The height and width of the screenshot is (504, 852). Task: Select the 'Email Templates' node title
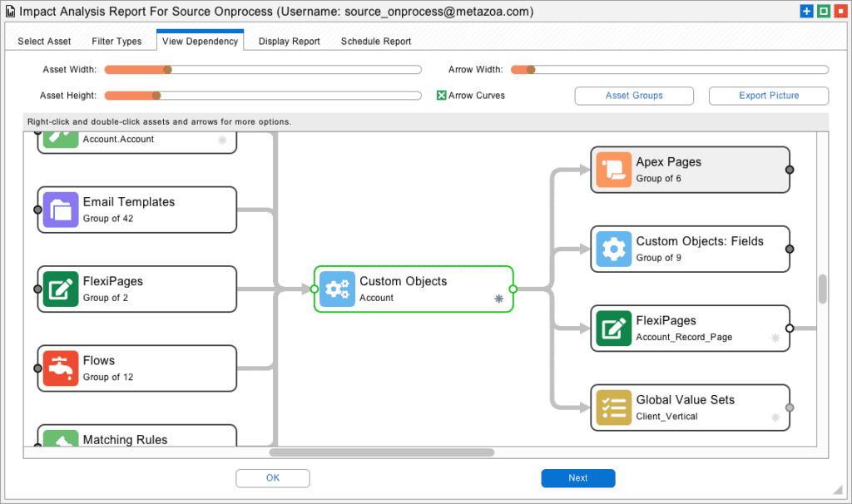click(x=129, y=202)
